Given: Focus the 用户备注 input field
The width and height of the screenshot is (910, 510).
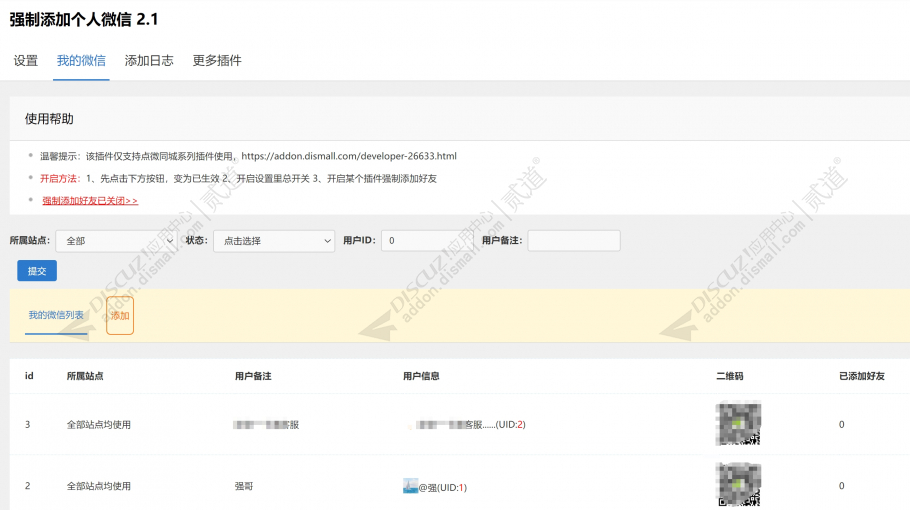Looking at the screenshot, I should point(574,241).
